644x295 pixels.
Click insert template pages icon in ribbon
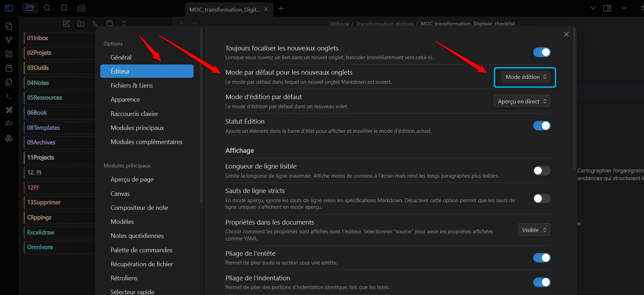(9, 82)
